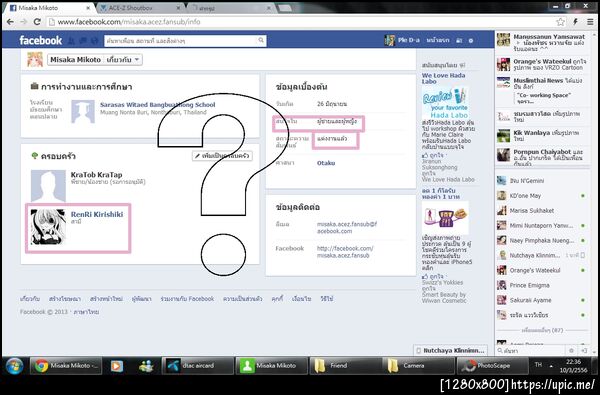
Task: Open the Windows Live Messenger taskbar icon
Action: coord(146,366)
